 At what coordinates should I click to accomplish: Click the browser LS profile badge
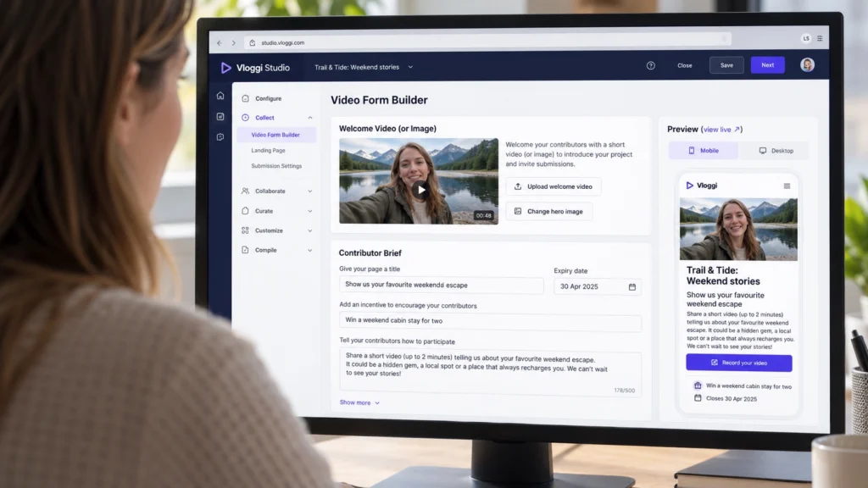click(806, 38)
